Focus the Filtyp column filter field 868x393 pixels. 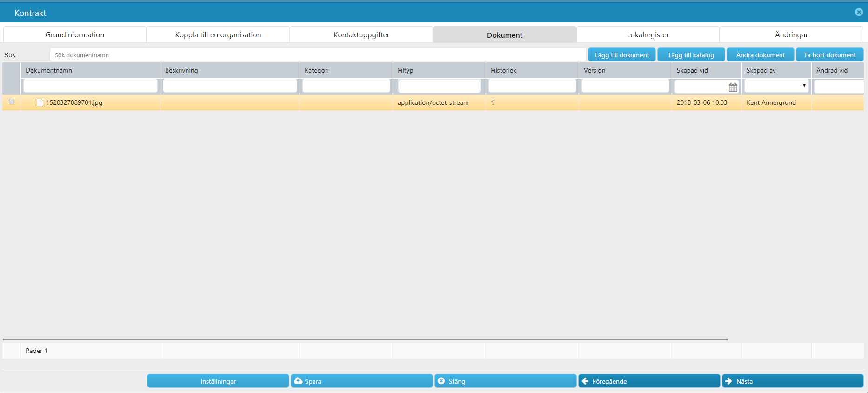pyautogui.click(x=440, y=86)
